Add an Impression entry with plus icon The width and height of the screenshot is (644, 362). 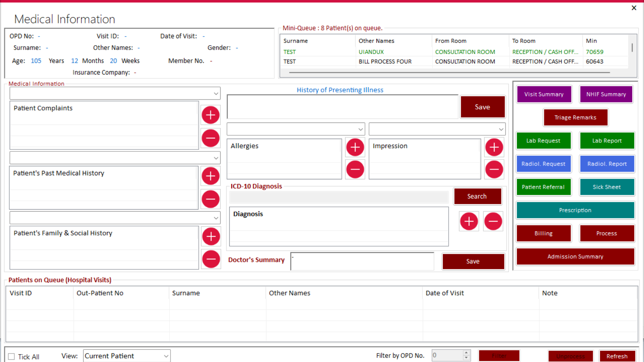[494, 147]
